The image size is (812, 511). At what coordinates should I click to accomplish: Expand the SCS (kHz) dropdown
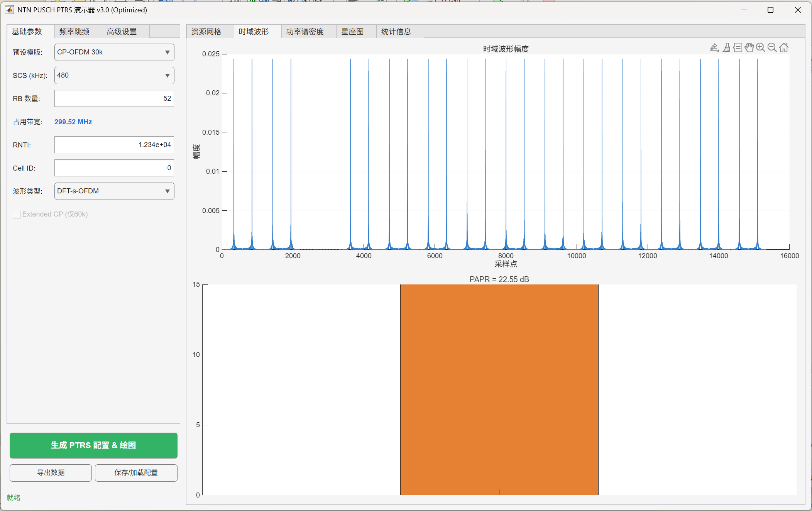click(114, 75)
